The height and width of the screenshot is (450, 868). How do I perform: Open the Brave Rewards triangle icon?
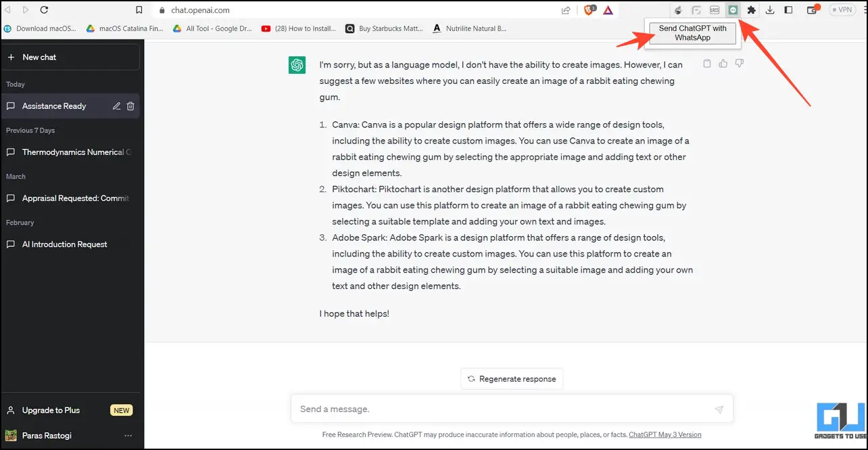click(x=608, y=10)
